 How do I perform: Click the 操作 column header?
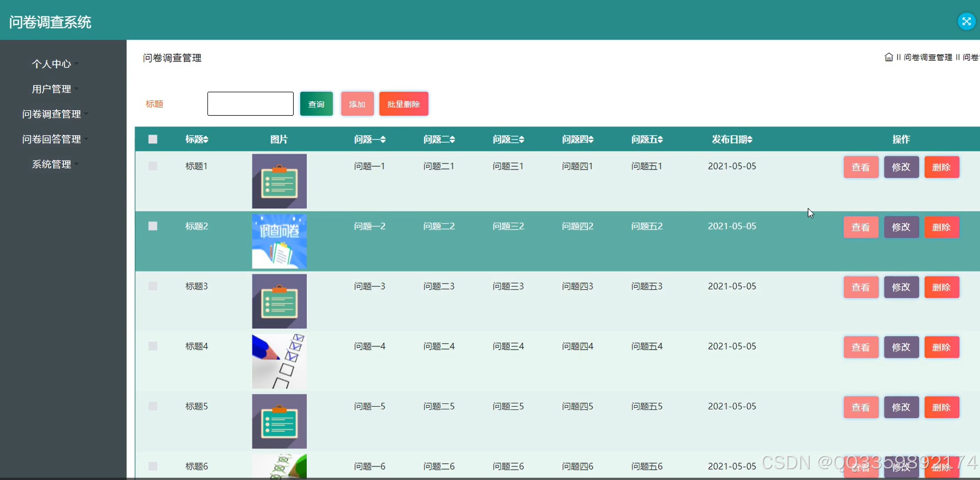(x=901, y=140)
